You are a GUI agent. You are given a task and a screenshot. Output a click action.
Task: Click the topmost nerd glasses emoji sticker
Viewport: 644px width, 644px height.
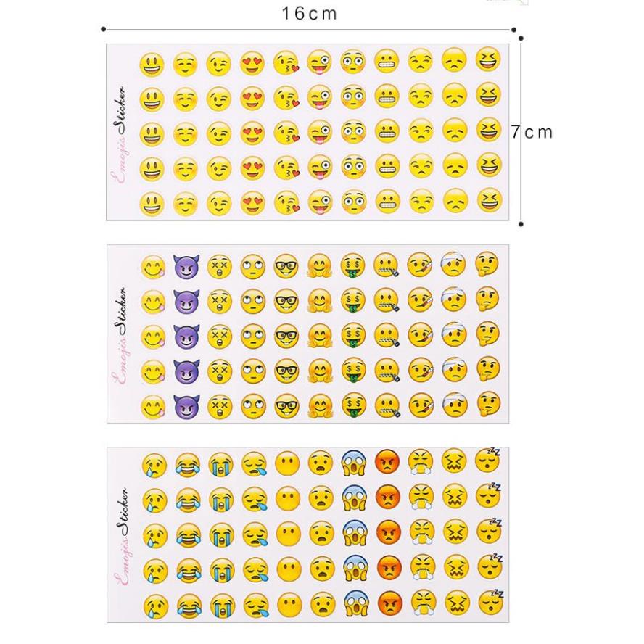coord(286,266)
